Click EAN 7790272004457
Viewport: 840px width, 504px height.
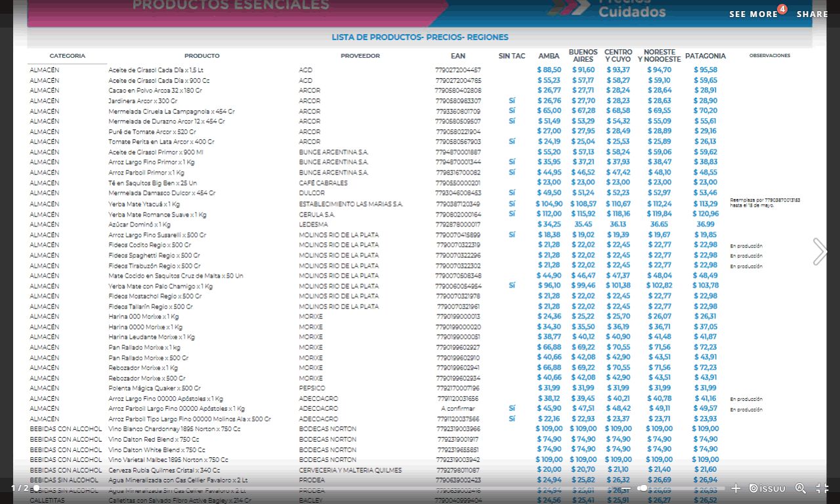[458, 70]
